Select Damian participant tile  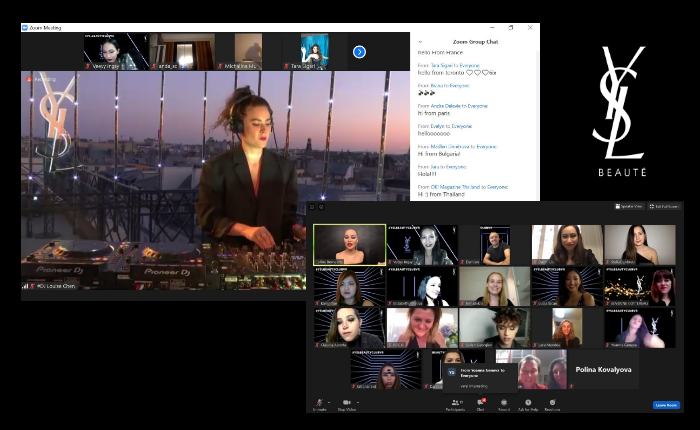[495, 245]
